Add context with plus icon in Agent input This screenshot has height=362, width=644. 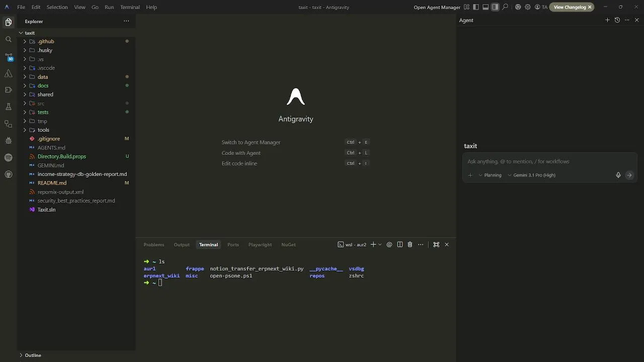click(470, 175)
